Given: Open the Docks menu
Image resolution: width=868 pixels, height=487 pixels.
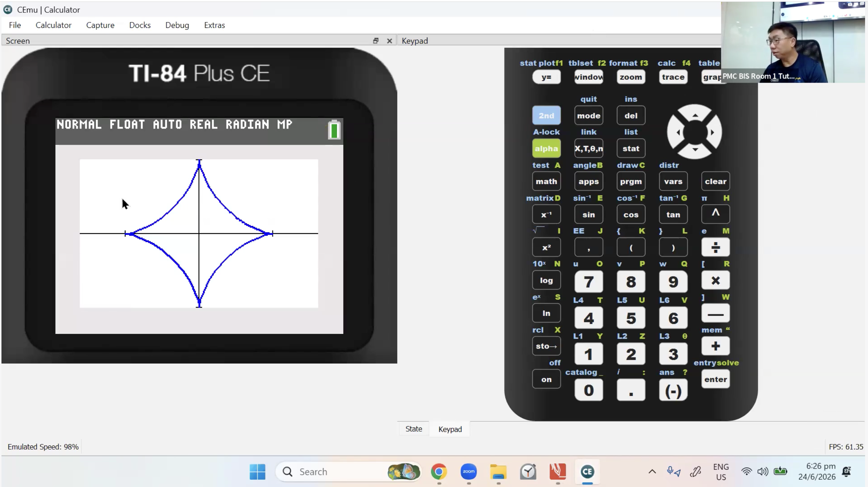Looking at the screenshot, I should tap(140, 25).
